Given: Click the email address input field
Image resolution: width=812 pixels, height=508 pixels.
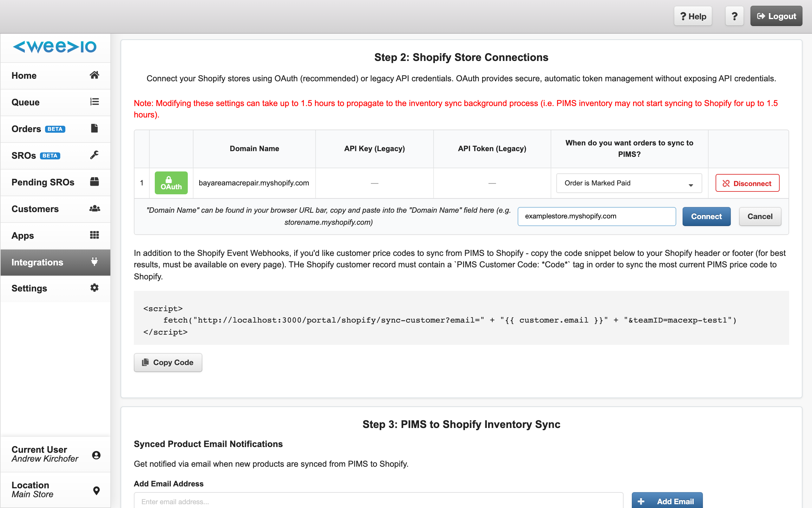Looking at the screenshot, I should pyautogui.click(x=378, y=501).
